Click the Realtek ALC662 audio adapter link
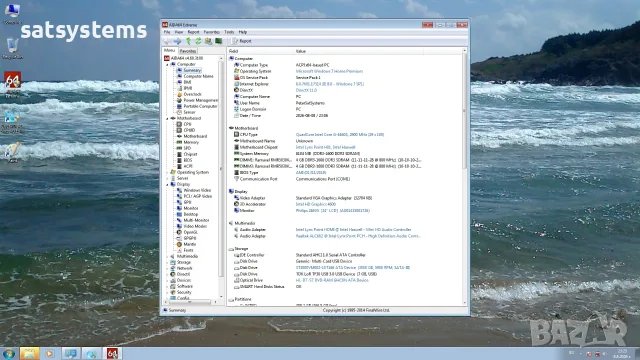The height and width of the screenshot is (360, 640). [358, 236]
